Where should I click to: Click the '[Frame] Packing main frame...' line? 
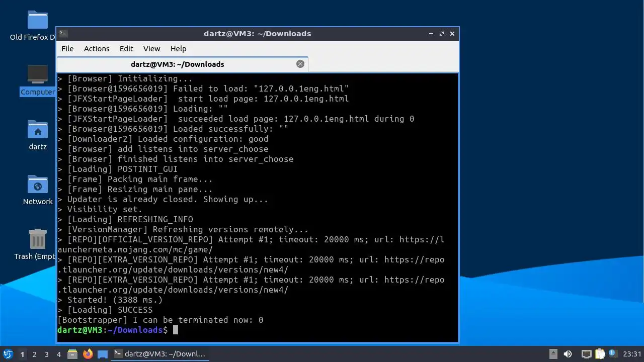[x=135, y=179]
